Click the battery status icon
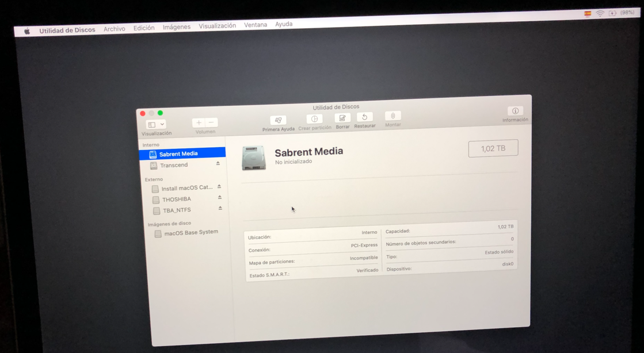This screenshot has height=353, width=644. pyautogui.click(x=612, y=13)
